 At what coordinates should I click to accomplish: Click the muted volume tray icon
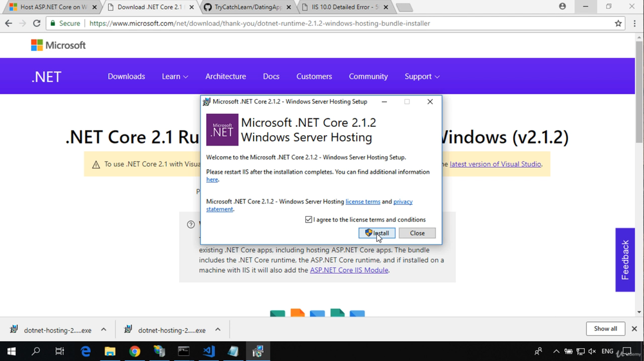coord(592,351)
